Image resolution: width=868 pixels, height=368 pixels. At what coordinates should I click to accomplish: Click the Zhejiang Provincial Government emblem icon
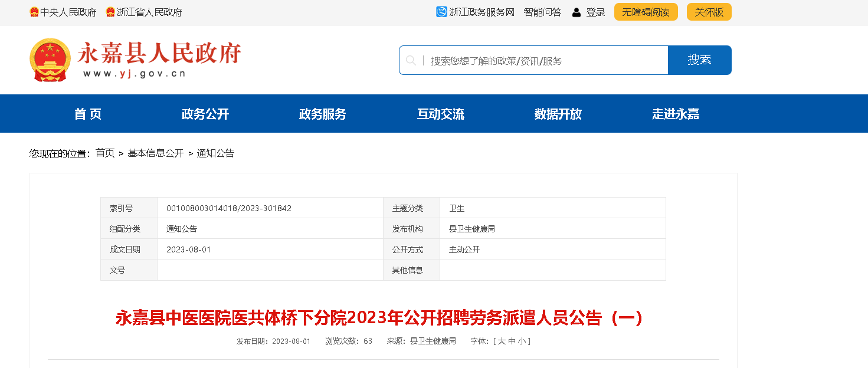pyautogui.click(x=110, y=12)
